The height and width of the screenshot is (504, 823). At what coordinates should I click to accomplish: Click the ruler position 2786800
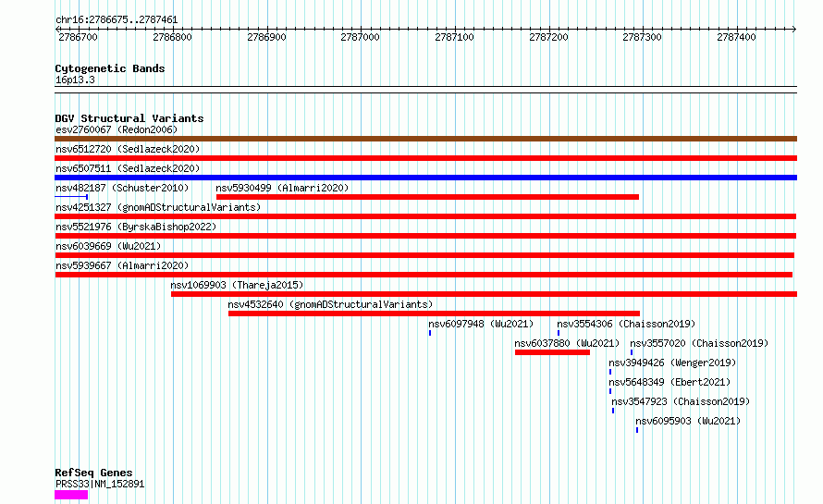[x=172, y=37]
